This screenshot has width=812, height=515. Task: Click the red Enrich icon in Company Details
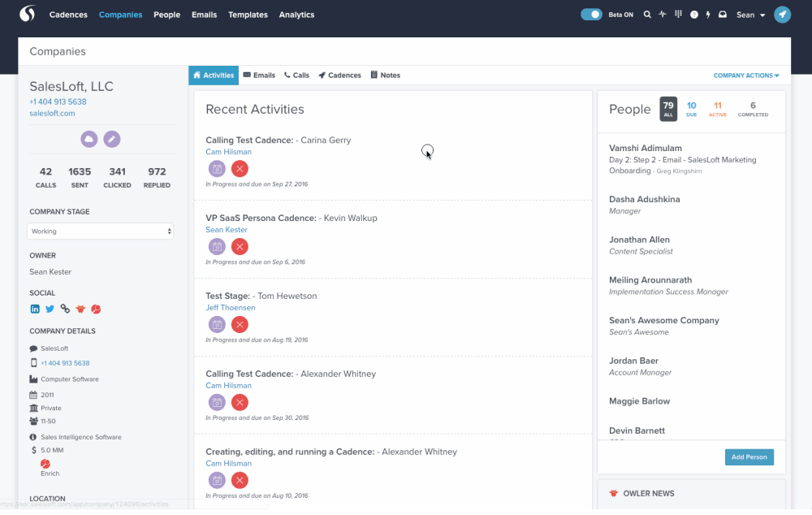(45, 464)
